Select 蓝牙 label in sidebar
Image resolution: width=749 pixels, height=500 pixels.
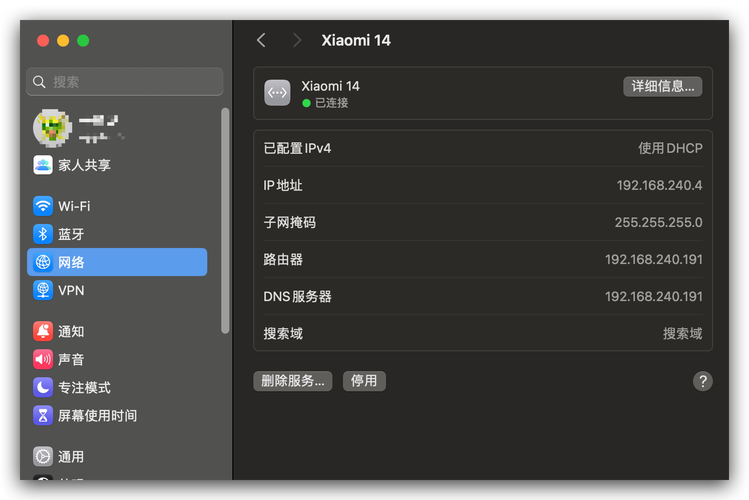tap(71, 234)
